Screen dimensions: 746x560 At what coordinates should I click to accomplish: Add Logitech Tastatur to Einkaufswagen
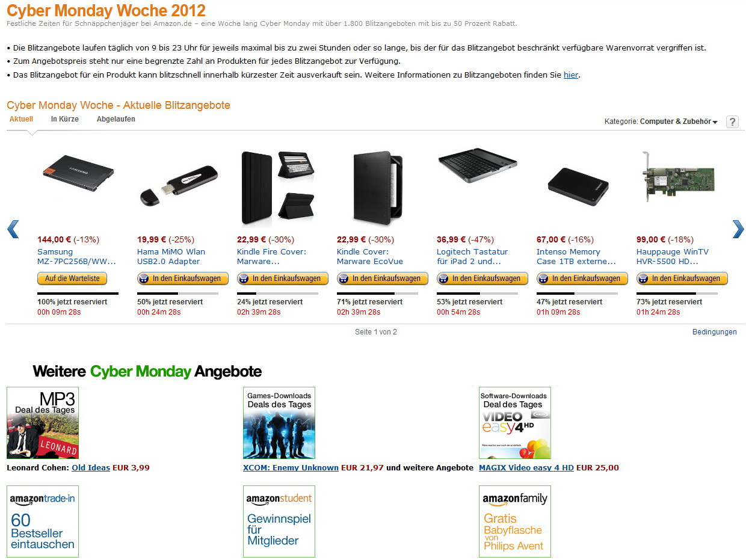coord(482,278)
